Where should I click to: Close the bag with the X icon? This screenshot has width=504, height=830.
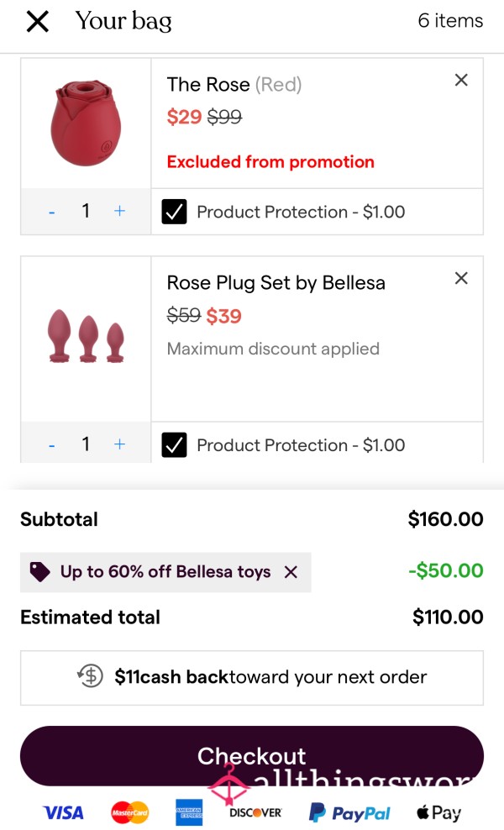pyautogui.click(x=38, y=22)
